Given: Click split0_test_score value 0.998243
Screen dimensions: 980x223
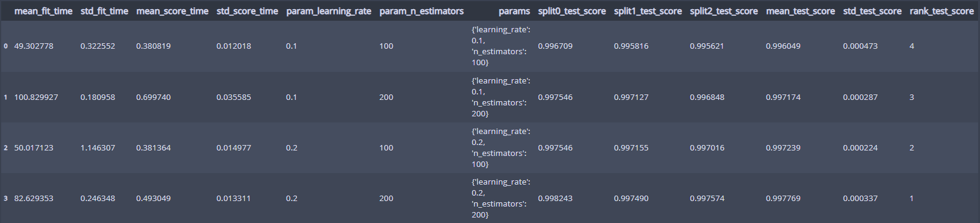Looking at the screenshot, I should click(556, 199).
